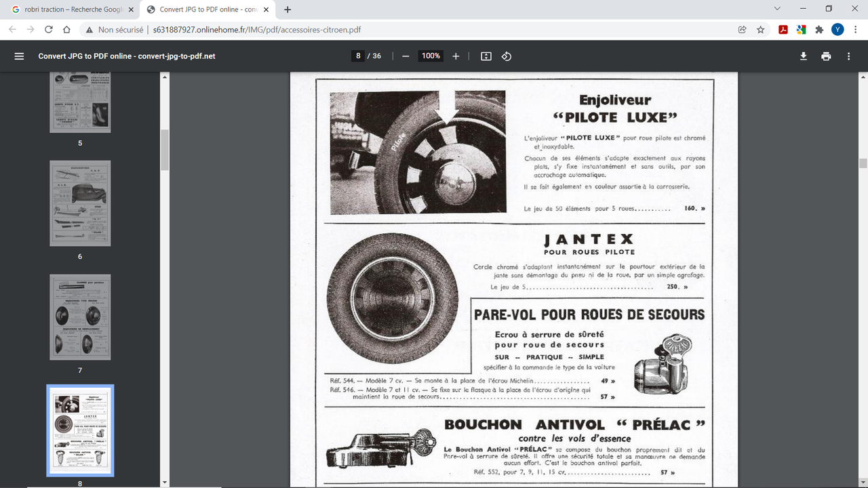Click the BOUCHON ANTIVOL PRÉLAC heading
This screenshot has height=488, width=868.
(574, 424)
